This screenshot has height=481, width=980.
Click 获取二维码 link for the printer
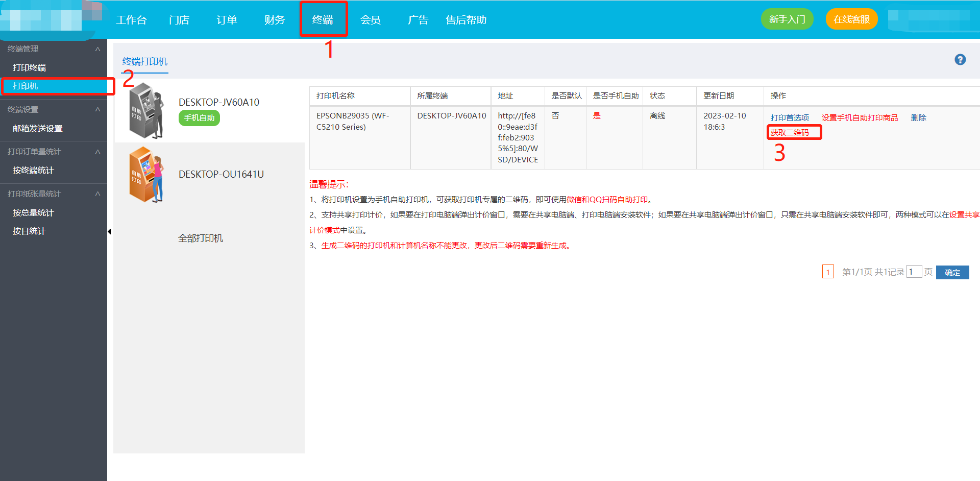[x=790, y=133]
